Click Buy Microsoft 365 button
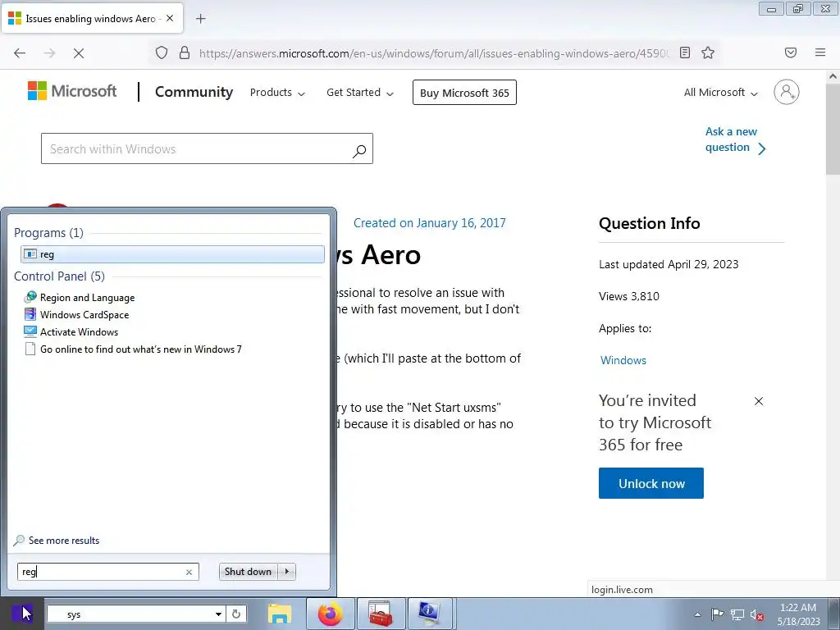 464,92
